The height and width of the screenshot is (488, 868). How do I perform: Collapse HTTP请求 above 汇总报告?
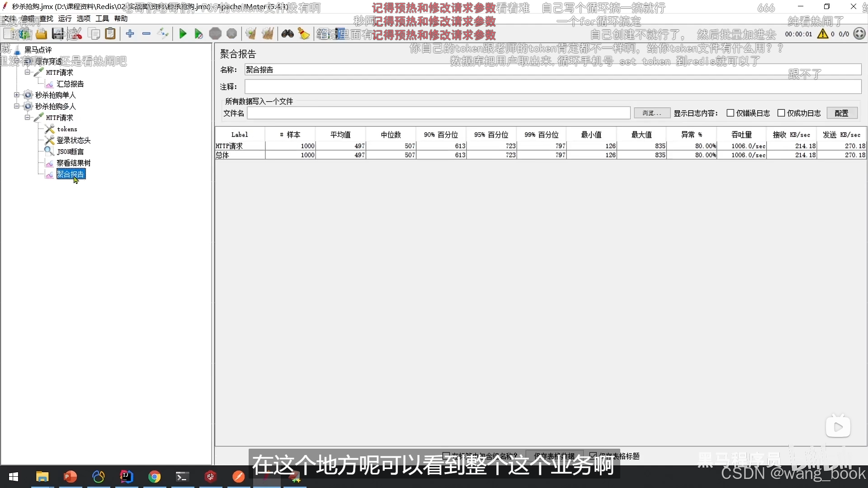pyautogui.click(x=28, y=72)
